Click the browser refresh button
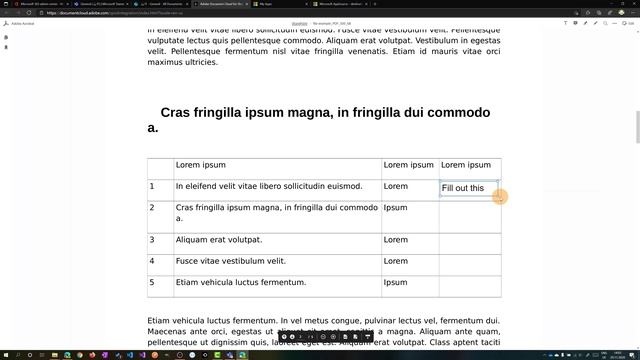The width and height of the screenshot is (640, 360). coord(29,13)
